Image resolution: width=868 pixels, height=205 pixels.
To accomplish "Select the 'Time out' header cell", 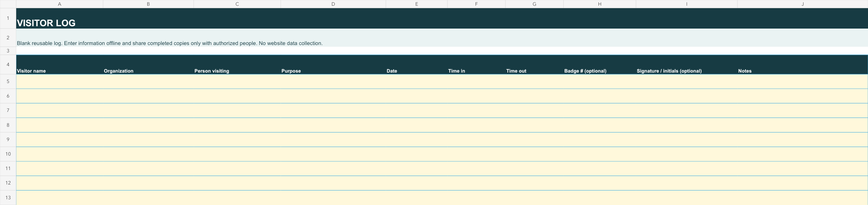I will pyautogui.click(x=534, y=65).
